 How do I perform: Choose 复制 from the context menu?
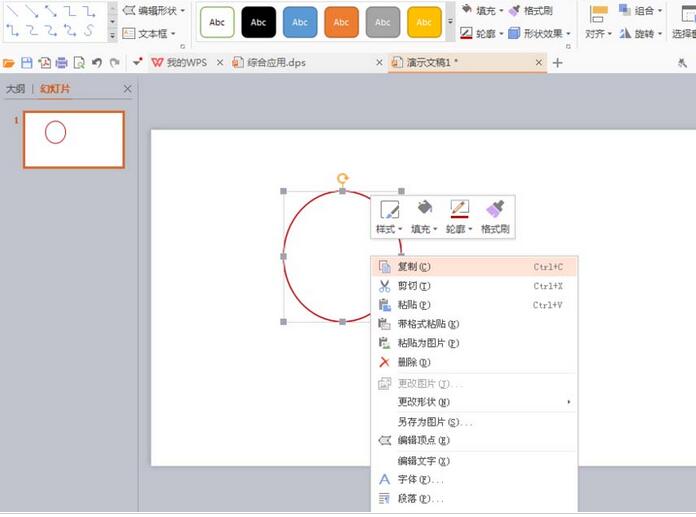pyautogui.click(x=414, y=267)
